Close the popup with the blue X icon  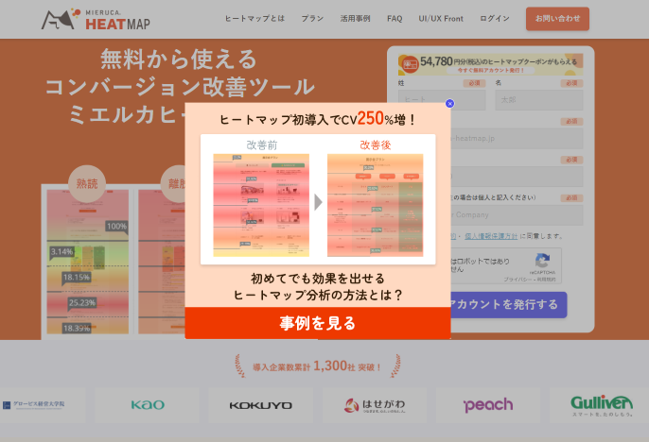[x=450, y=103]
